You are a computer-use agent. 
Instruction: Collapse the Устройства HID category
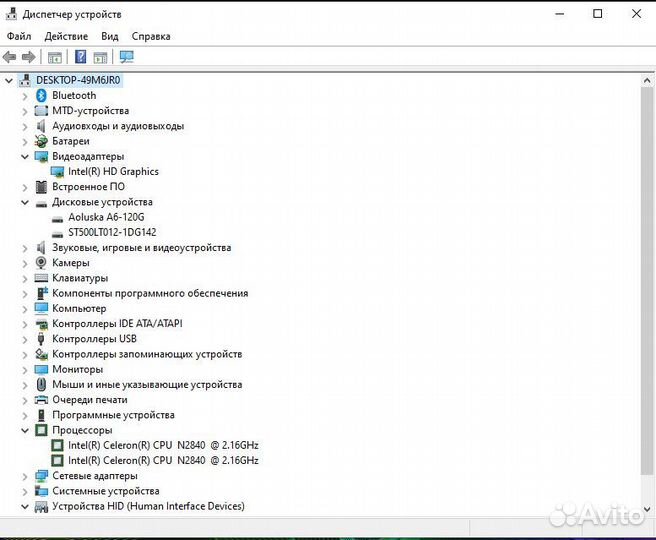click(x=25, y=507)
